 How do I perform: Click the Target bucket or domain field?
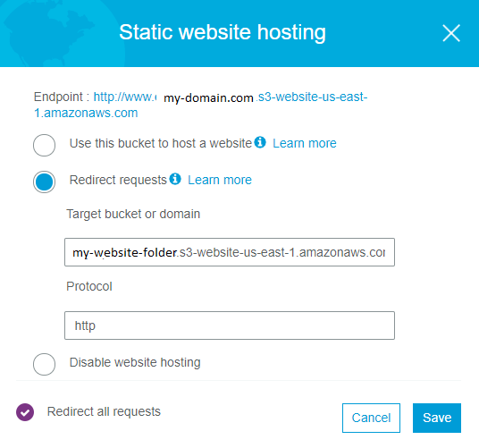click(x=230, y=252)
